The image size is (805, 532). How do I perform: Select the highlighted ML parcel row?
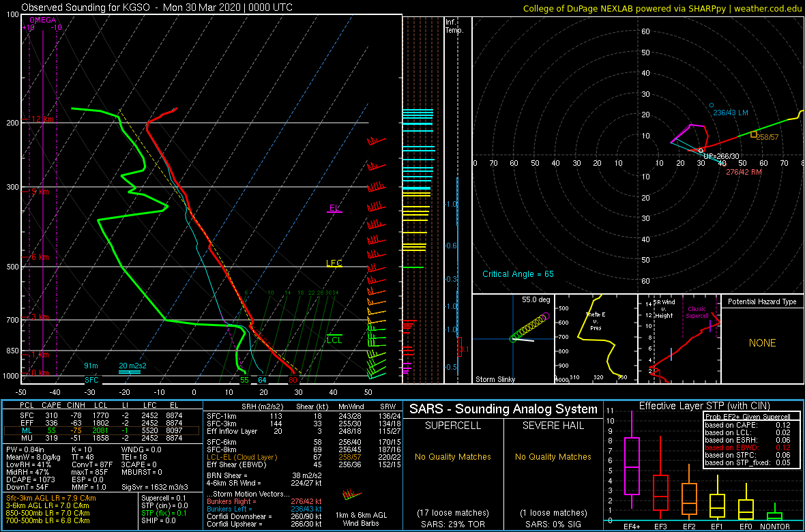tap(102, 430)
